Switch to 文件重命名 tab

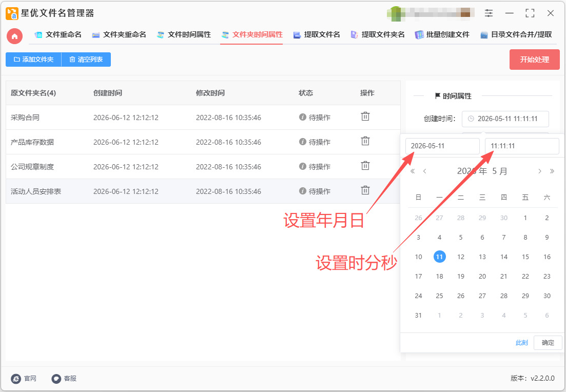click(58, 35)
